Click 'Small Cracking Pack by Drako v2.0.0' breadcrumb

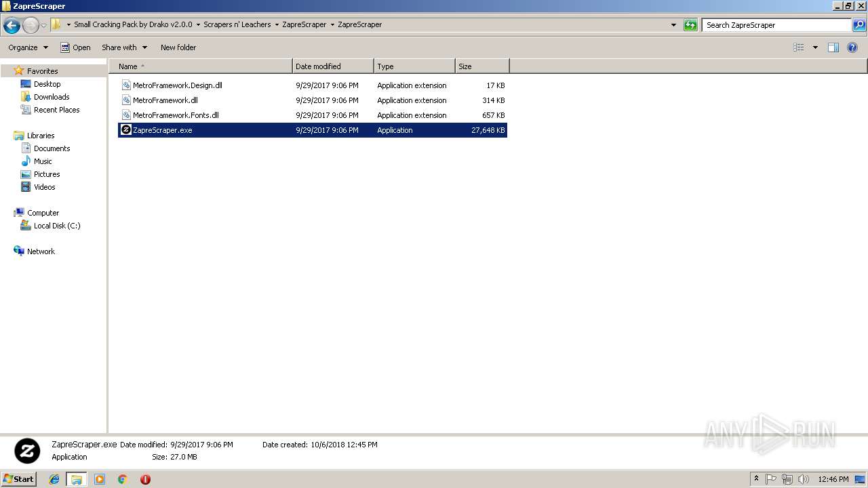click(133, 24)
